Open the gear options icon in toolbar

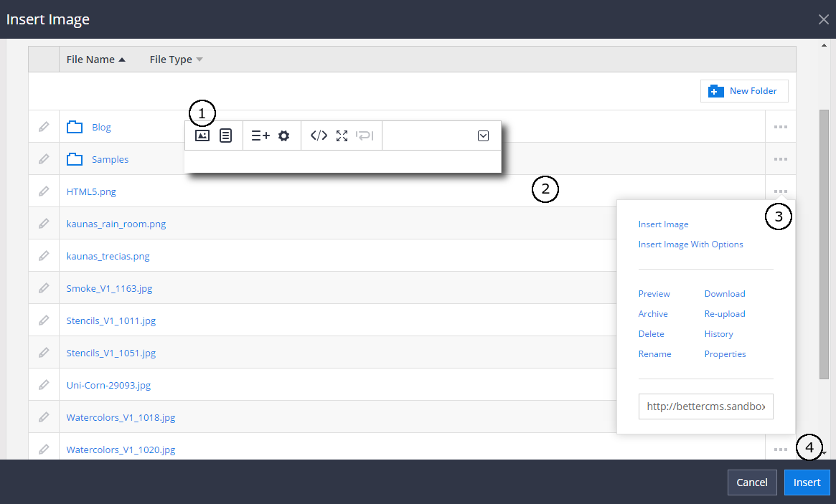coord(283,135)
